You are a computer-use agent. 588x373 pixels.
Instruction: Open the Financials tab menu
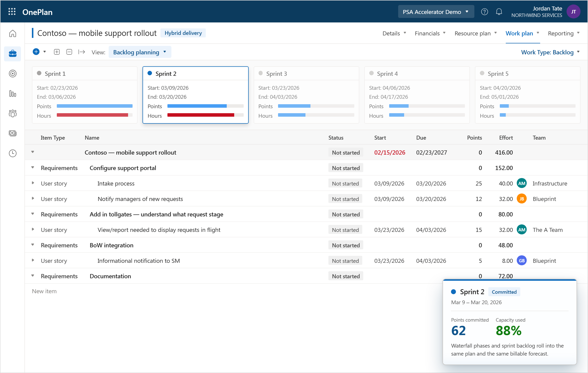pos(430,33)
